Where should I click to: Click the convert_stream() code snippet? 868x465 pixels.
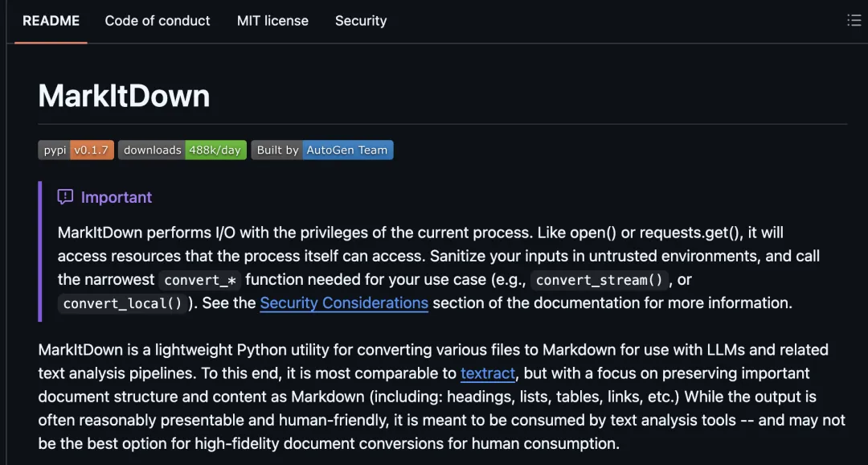[x=600, y=280]
